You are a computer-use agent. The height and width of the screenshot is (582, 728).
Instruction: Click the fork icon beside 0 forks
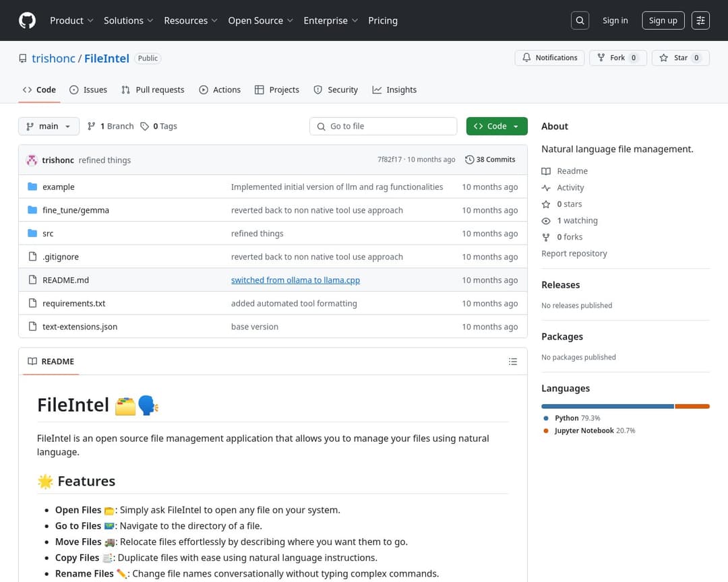coord(546,237)
